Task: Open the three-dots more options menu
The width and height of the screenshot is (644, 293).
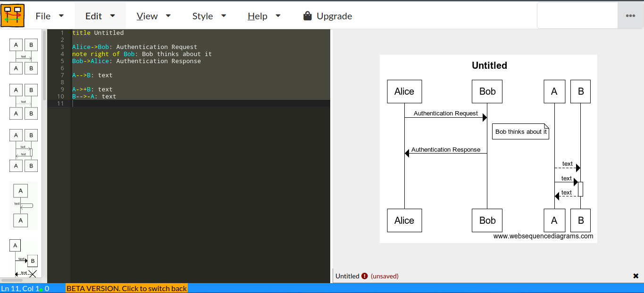Action: click(630, 16)
